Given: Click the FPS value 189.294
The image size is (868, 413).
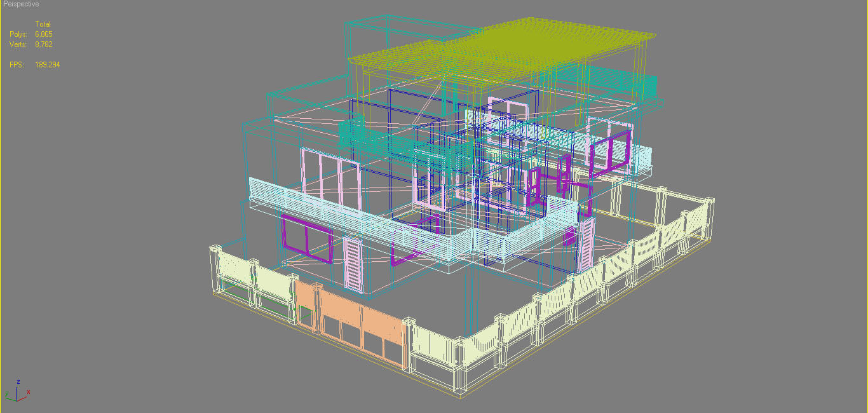Looking at the screenshot, I should (x=48, y=65).
